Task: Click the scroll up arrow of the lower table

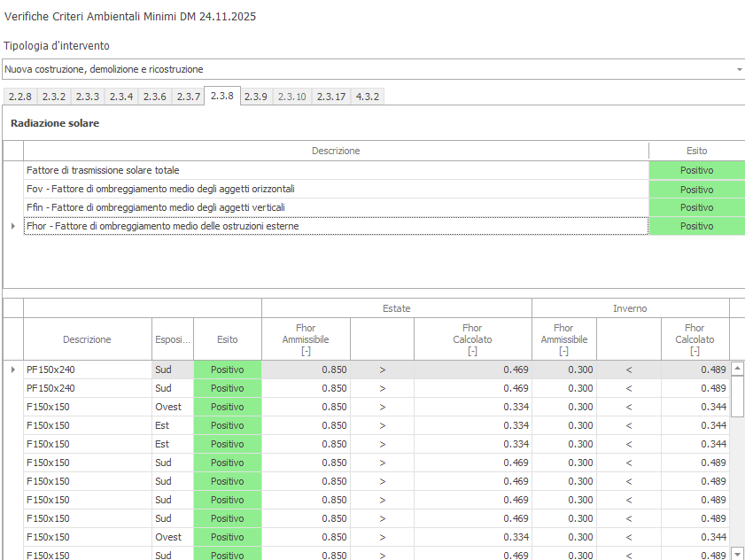Action: pyautogui.click(x=737, y=368)
